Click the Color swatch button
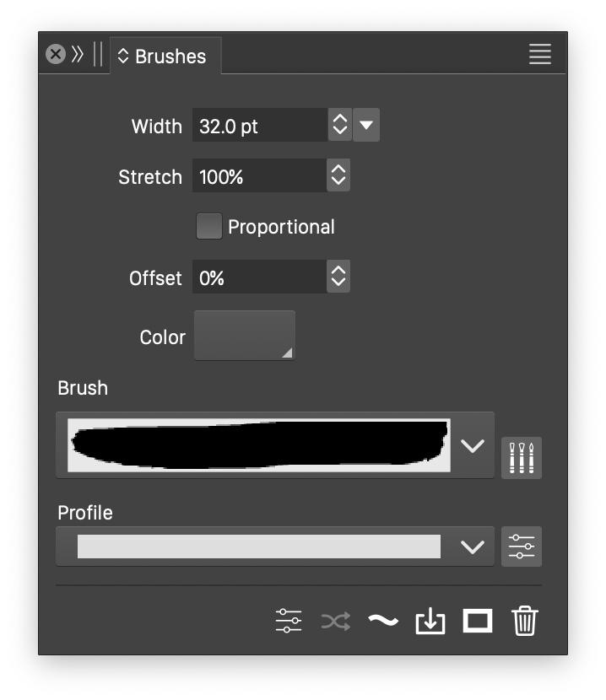The image size is (606, 700). [245, 336]
